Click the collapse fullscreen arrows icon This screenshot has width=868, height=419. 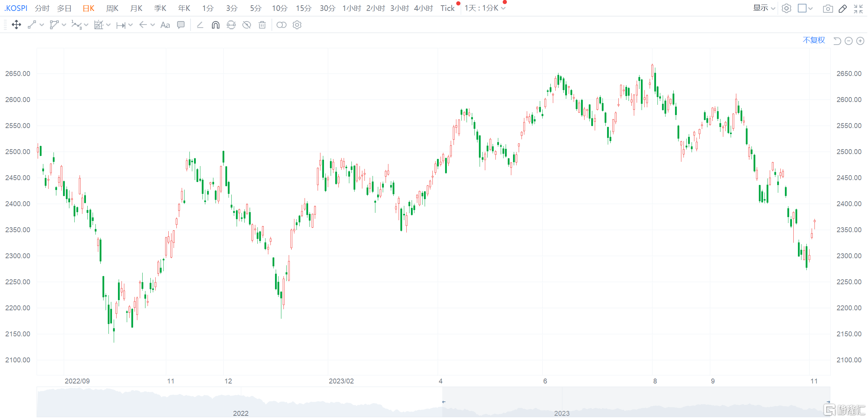[x=858, y=8]
